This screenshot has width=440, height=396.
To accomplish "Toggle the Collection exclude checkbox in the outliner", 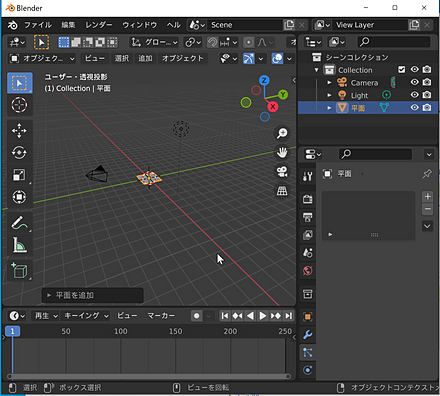I will 402,69.
